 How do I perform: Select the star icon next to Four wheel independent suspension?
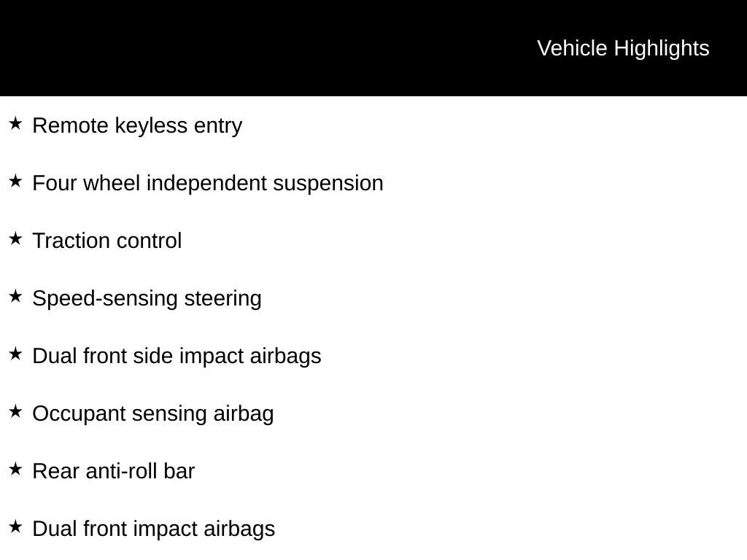pyautogui.click(x=15, y=182)
